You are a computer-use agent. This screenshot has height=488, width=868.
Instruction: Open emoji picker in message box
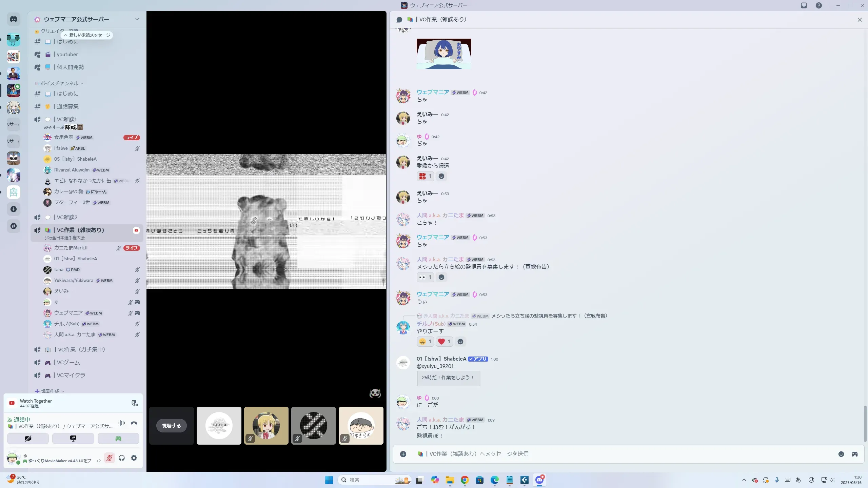coord(841,454)
